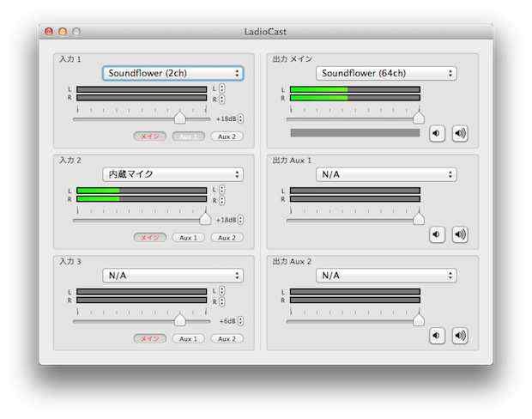Toggle メイン routing for 入力 1
Screen dimensions: 532x419
[150, 137]
